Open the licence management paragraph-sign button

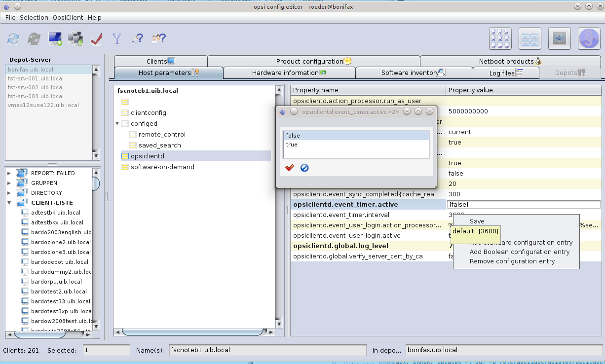pyautogui.click(x=589, y=38)
